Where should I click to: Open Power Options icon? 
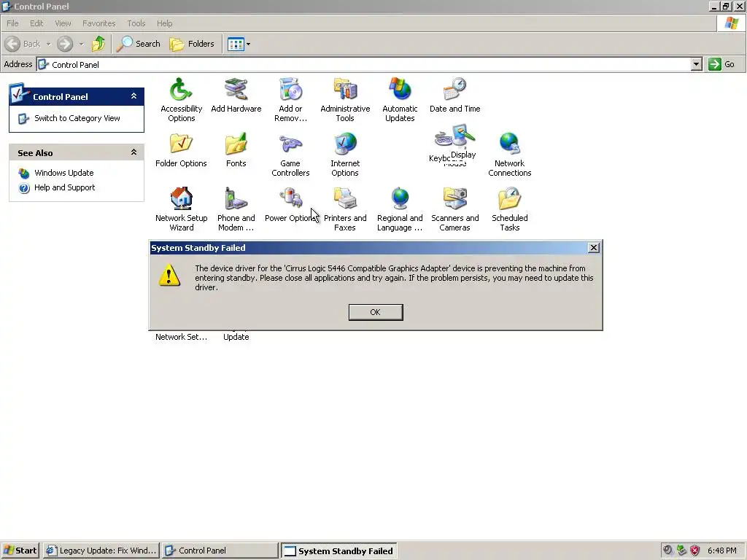(x=290, y=205)
